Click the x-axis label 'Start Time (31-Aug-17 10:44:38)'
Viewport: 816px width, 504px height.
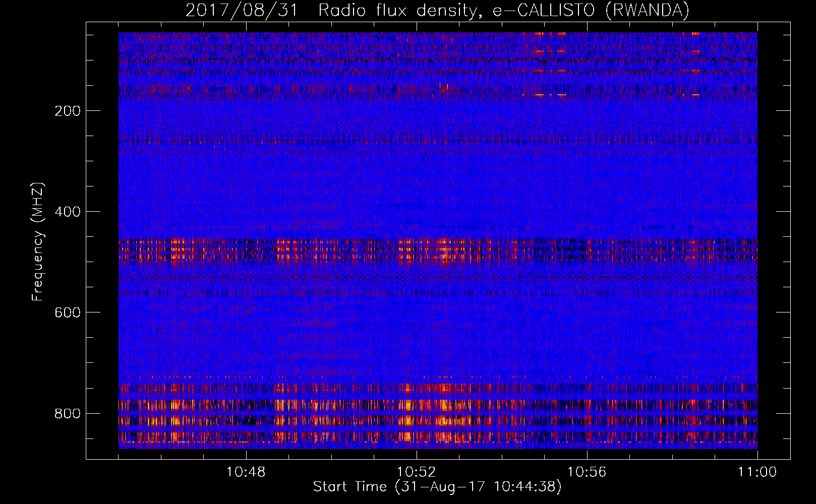tap(437, 487)
